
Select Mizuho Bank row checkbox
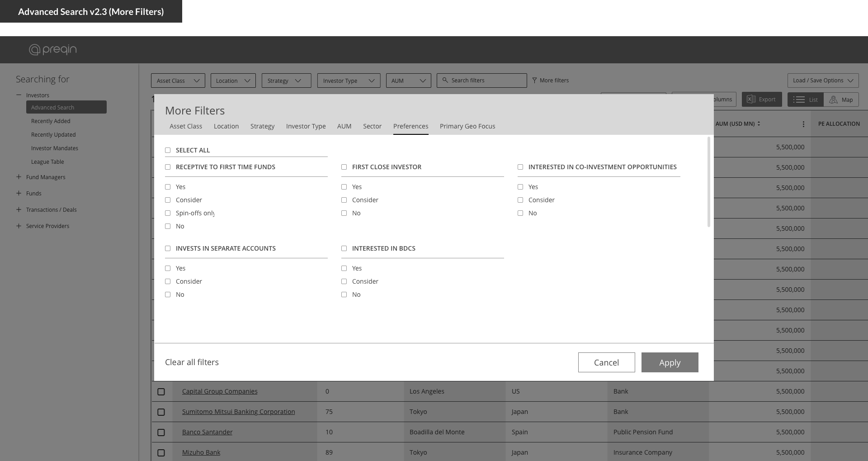tap(161, 453)
